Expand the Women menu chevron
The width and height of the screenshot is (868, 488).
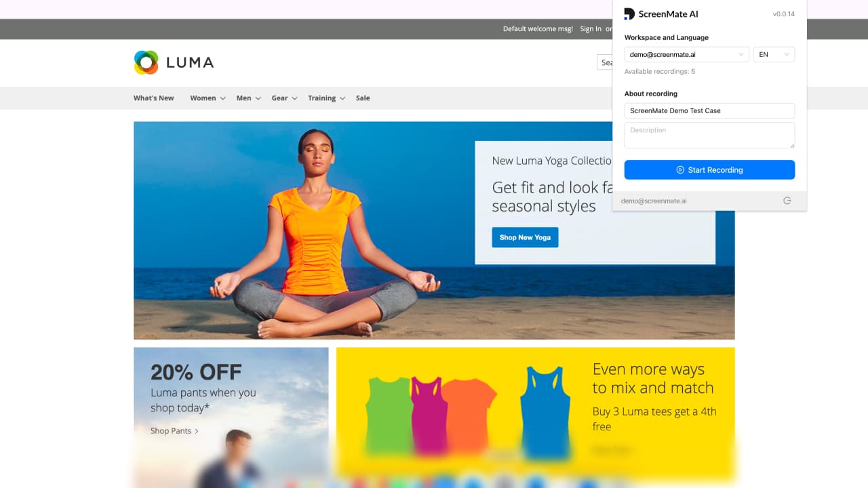[x=222, y=98]
